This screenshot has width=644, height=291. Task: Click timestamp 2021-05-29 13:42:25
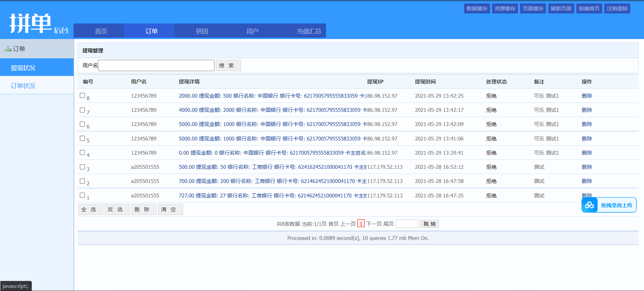tap(439, 96)
